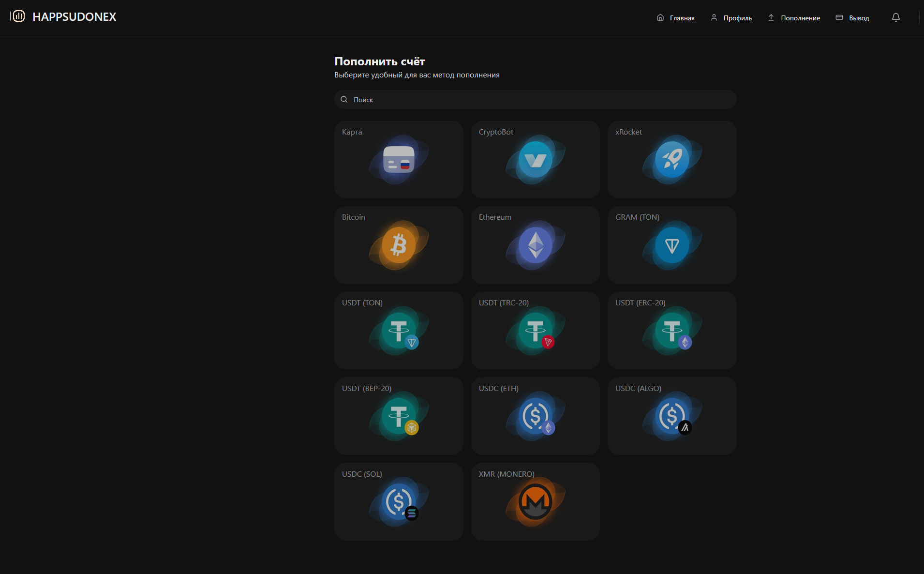924x574 pixels.
Task: Click the CryptoBot card label
Action: 496,132
